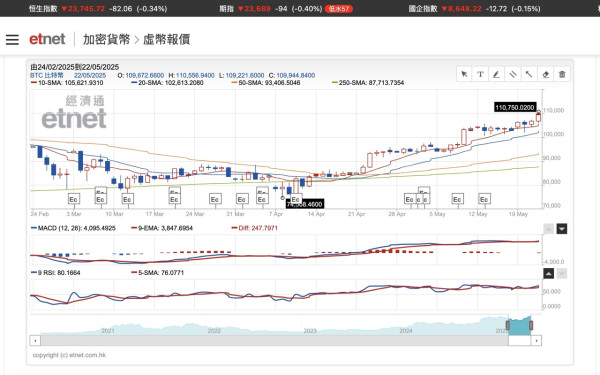Screen dimensions: 600x375
Task: Move MACD panel down with dark arrow
Action: 562,229
